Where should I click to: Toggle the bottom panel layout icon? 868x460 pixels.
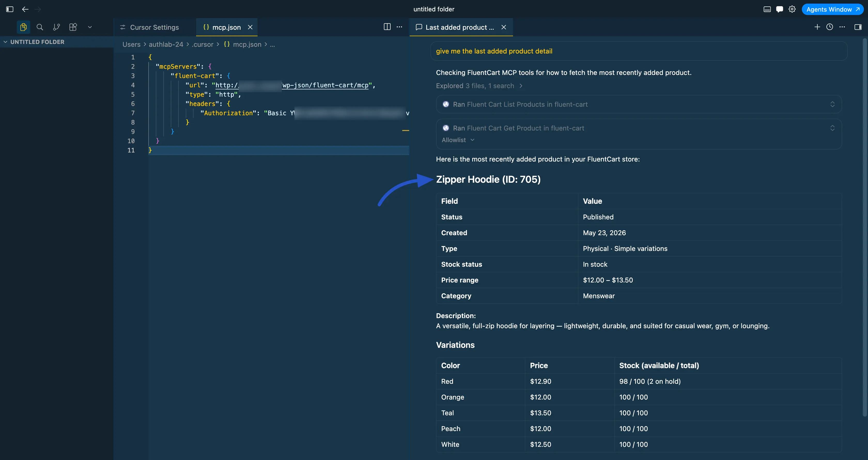(x=767, y=9)
